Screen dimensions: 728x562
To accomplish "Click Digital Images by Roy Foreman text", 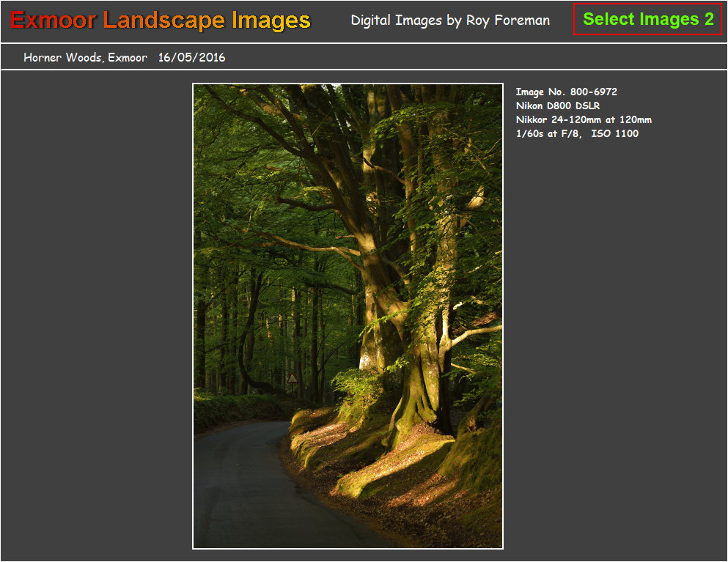I will [x=451, y=21].
